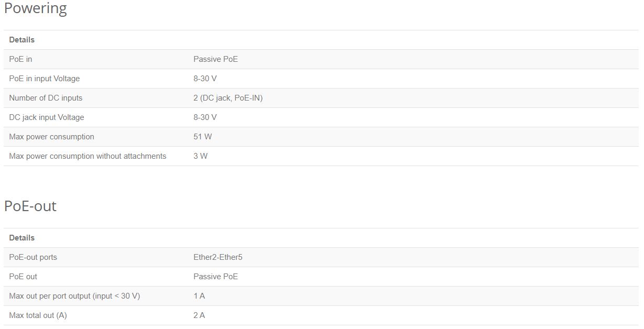Viewport: 644px width, 329px height.
Task: Click the 'Passive PoE' value under Powering
Action: [x=215, y=59]
